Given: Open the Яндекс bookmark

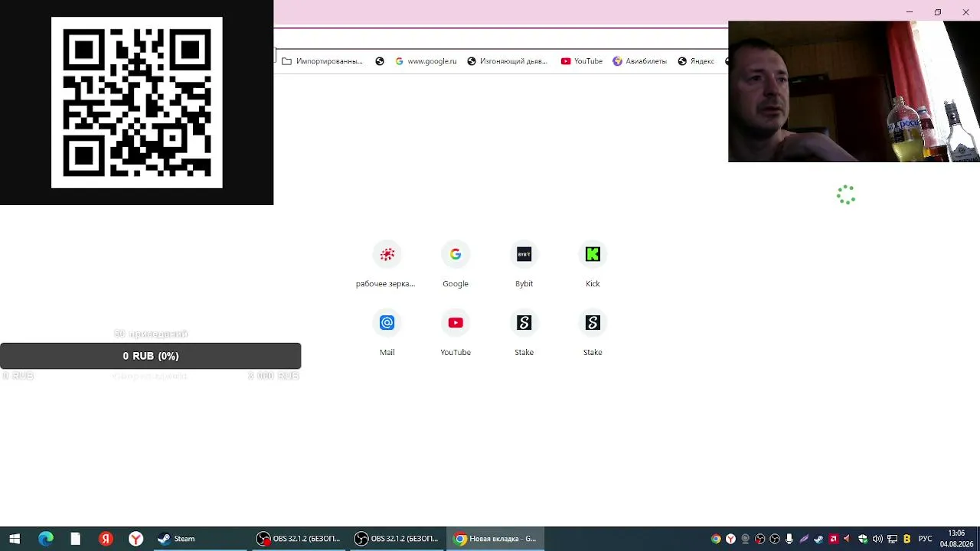Looking at the screenshot, I should pos(696,61).
